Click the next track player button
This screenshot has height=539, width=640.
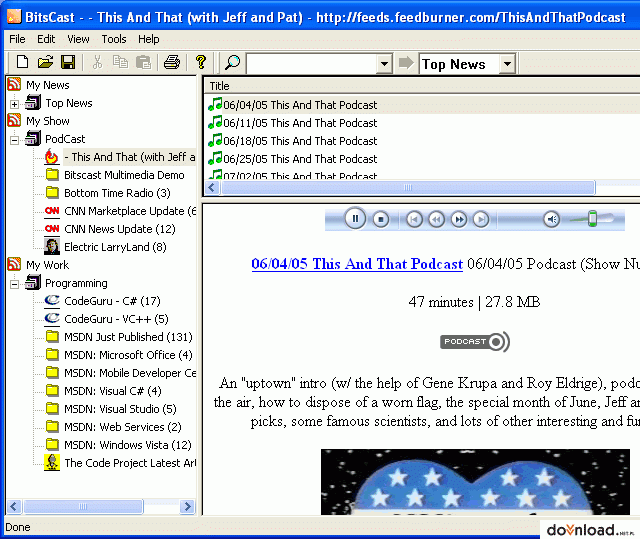tap(481, 220)
